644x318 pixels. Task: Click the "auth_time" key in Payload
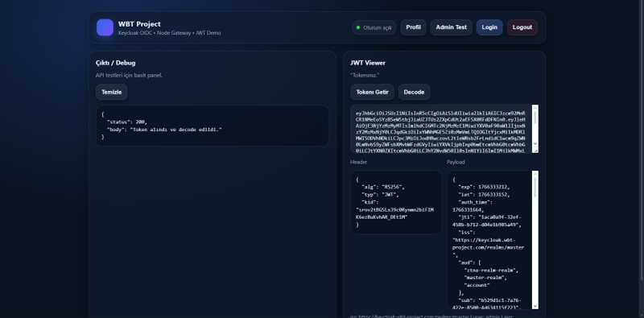pos(475,202)
